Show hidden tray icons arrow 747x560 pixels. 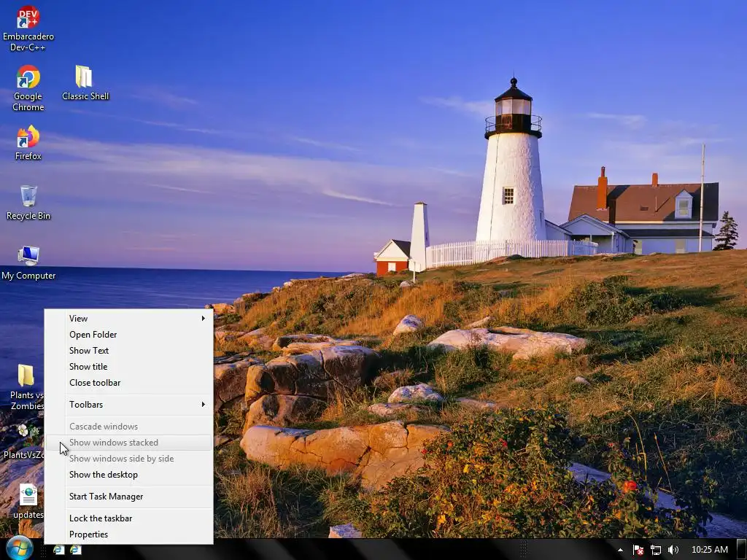(x=620, y=550)
